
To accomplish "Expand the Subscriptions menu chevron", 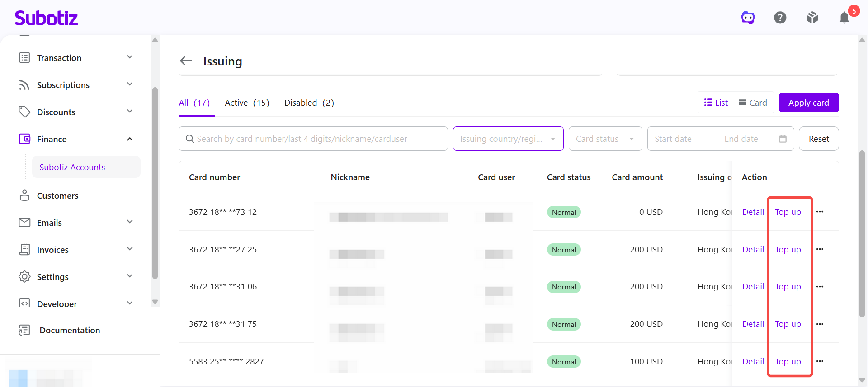I will pyautogui.click(x=130, y=84).
